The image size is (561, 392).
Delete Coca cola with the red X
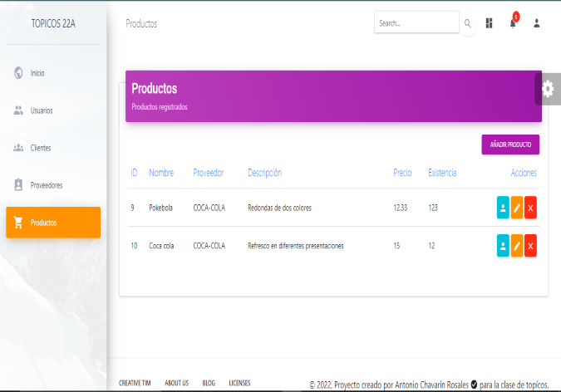coord(530,246)
